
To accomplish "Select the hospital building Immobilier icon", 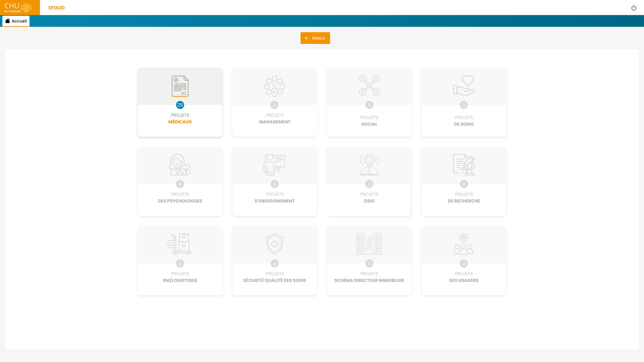I will [x=369, y=244].
